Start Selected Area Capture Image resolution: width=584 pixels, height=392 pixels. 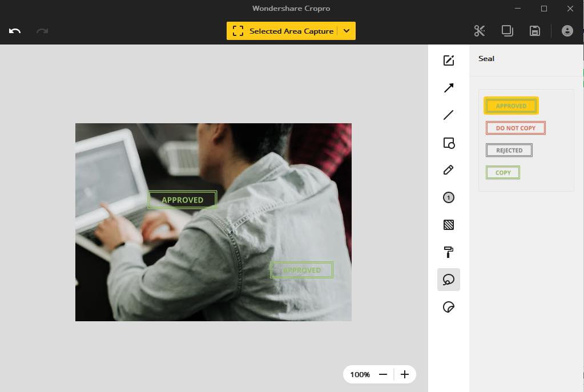[283, 31]
